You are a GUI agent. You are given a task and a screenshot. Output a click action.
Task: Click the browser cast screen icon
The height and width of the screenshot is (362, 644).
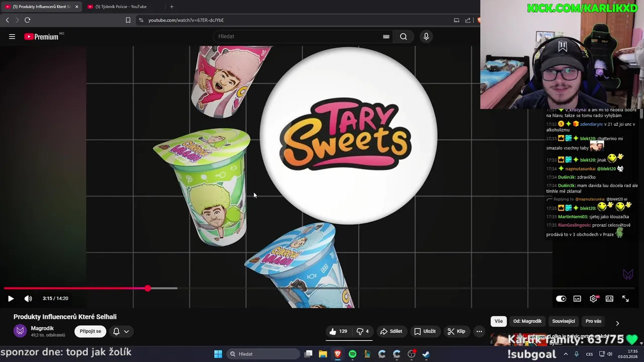point(456,20)
